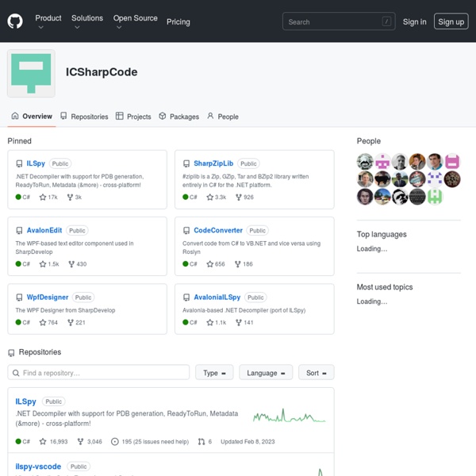This screenshot has width=476, height=476.
Task: Click the 764 stars on WpfDesigner card
Action: tap(48, 322)
